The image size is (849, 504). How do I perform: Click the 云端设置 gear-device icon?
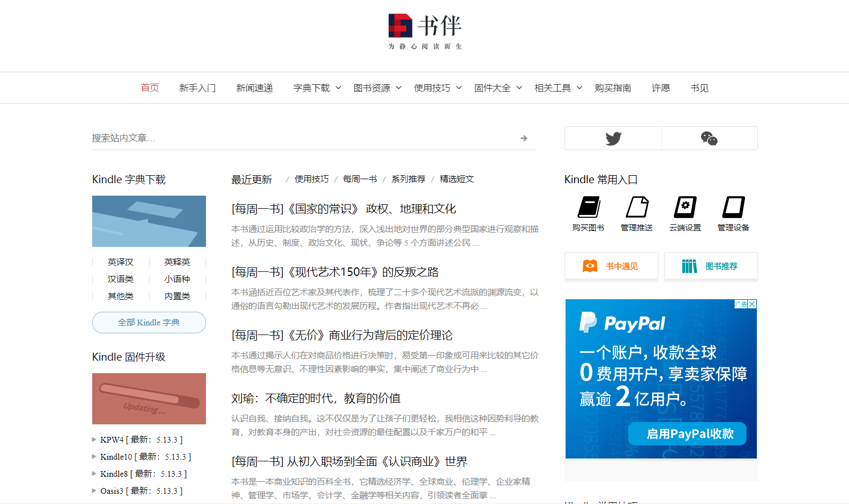point(685,206)
